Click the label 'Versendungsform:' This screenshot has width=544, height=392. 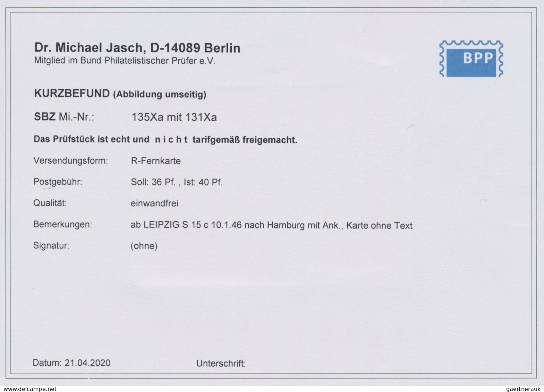(71, 161)
